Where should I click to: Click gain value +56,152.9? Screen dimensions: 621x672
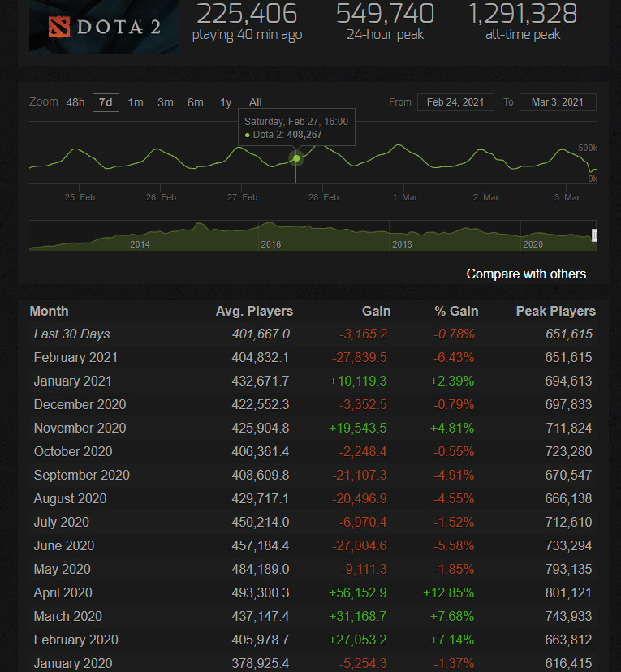358,593
